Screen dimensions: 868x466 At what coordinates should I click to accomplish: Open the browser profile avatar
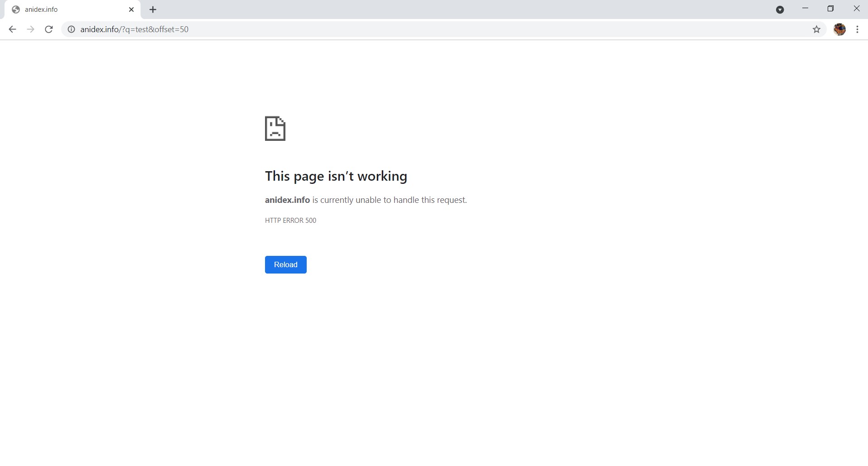click(840, 29)
